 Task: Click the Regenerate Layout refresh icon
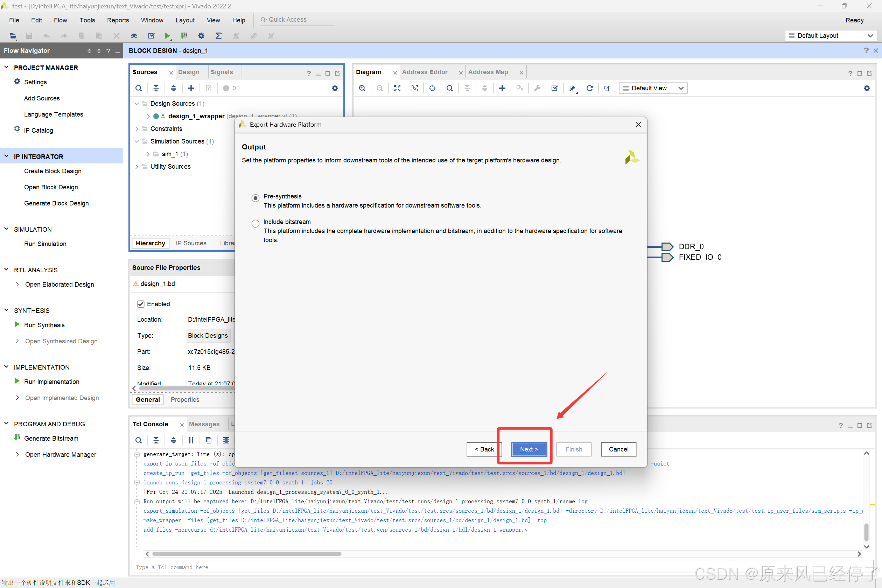[x=589, y=88]
